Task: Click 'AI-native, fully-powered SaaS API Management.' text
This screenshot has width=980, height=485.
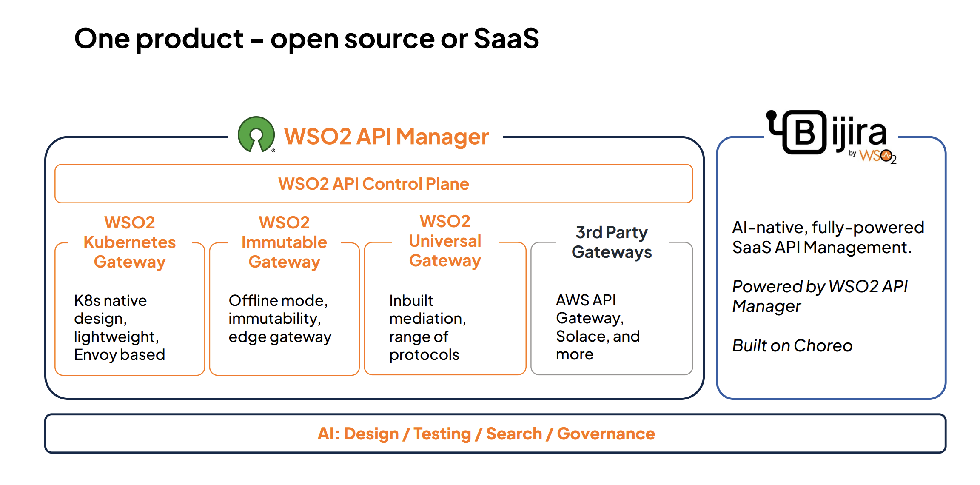Action: 828,237
